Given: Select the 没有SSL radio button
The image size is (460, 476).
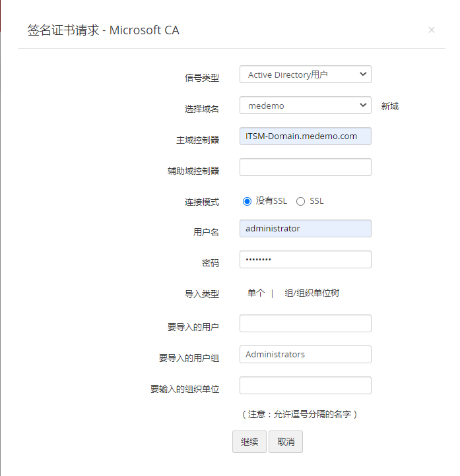Looking at the screenshot, I should pos(247,201).
